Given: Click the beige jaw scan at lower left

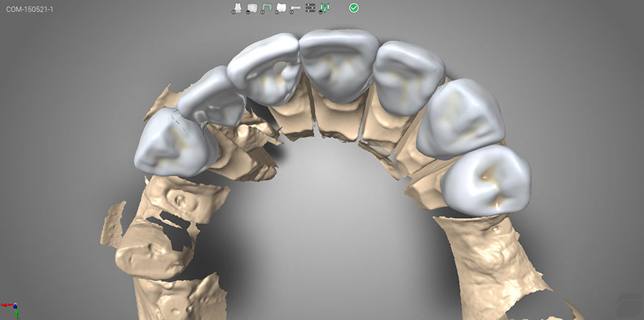Looking at the screenshot, I should [153, 235].
